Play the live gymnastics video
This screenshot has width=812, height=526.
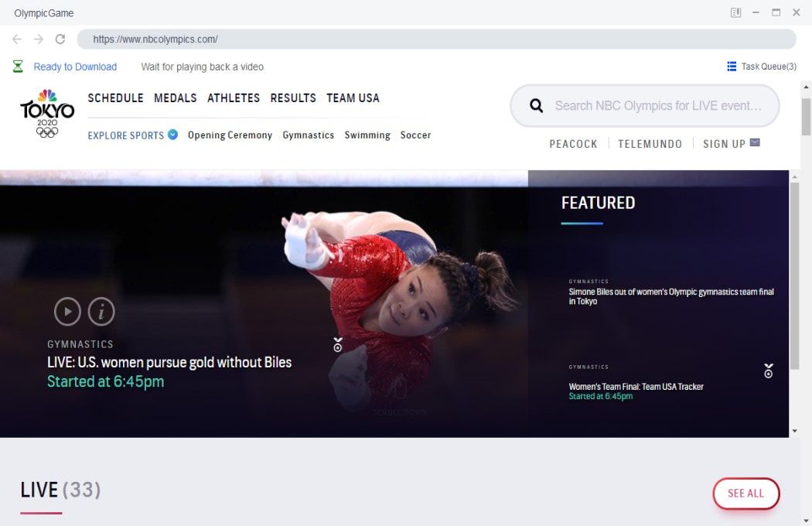click(x=67, y=312)
